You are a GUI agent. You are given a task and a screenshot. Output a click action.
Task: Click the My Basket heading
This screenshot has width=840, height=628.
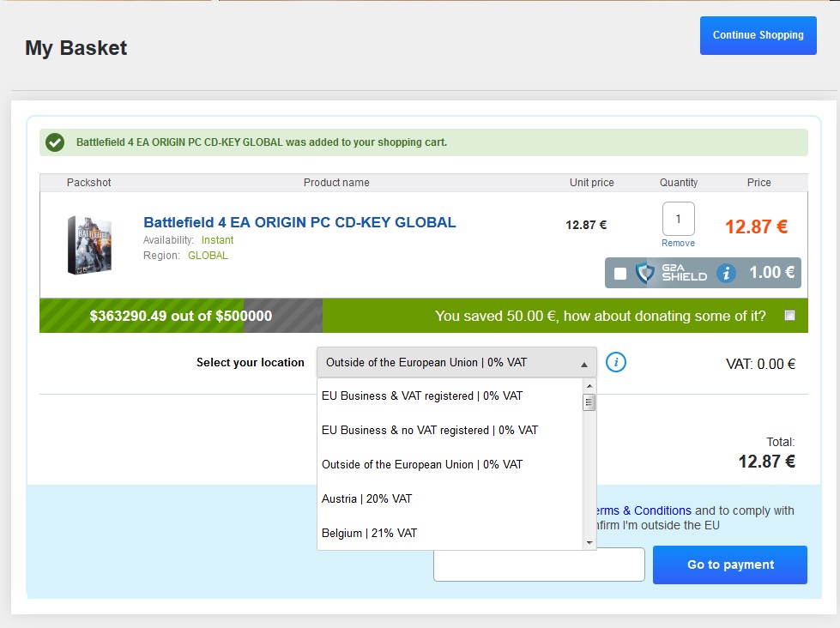click(76, 48)
